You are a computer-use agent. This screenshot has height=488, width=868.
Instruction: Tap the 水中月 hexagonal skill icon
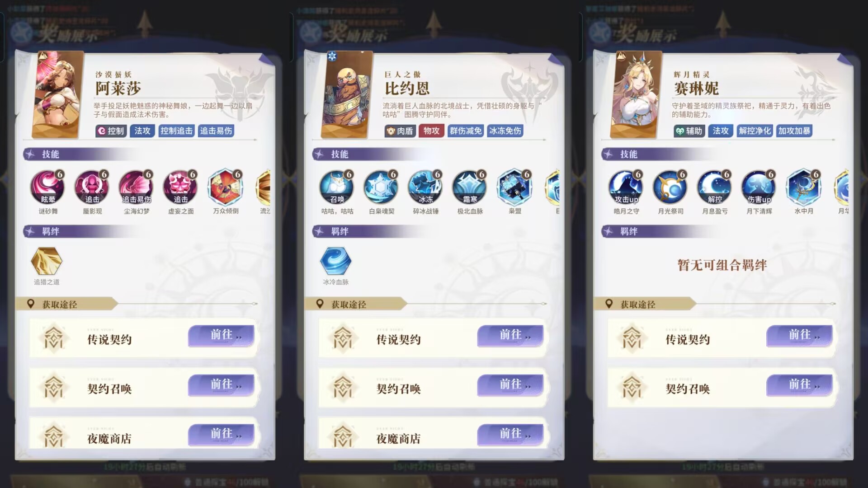point(803,187)
